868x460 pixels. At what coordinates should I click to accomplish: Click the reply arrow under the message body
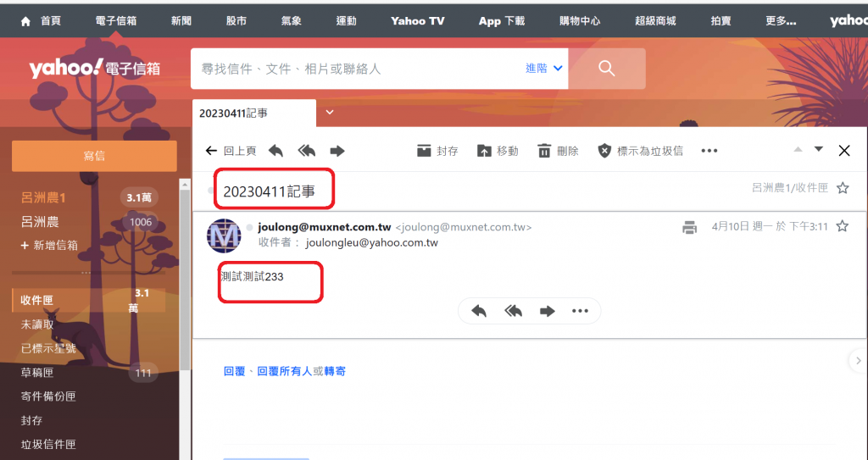(479, 311)
